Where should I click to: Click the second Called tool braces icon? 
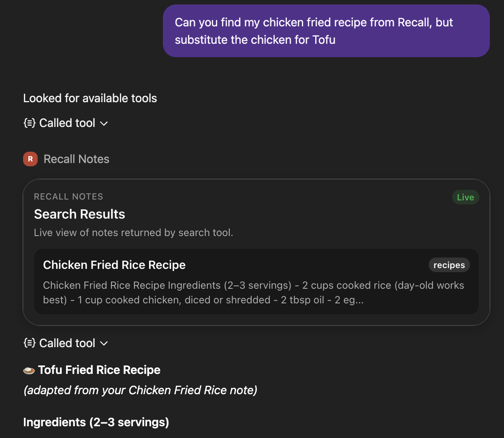[x=29, y=343]
